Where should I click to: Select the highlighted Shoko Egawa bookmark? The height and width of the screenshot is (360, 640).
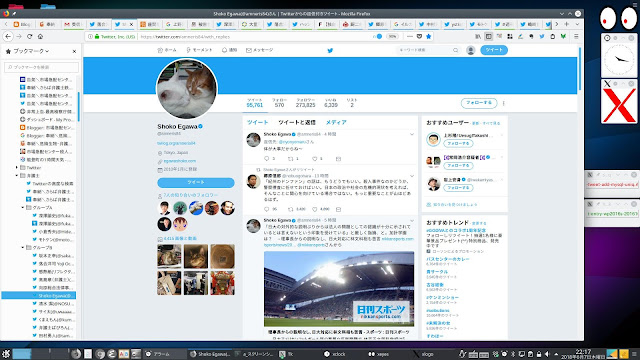[x=39, y=295]
